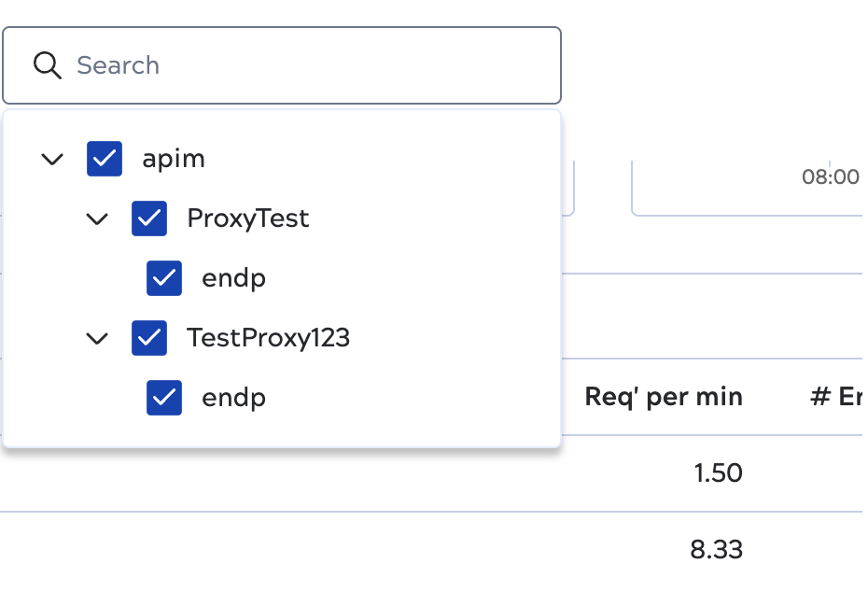
Task: Select the apim tree label
Action: coord(174,159)
